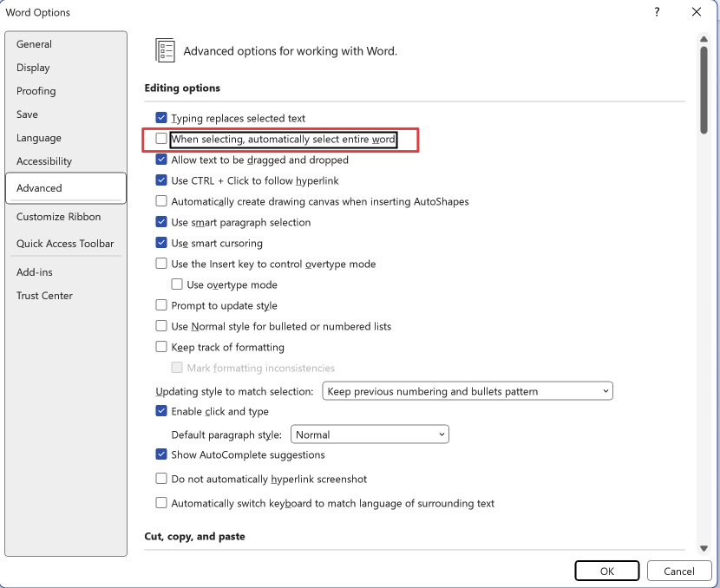Open Updating style to match selection dropdown

coord(468,391)
